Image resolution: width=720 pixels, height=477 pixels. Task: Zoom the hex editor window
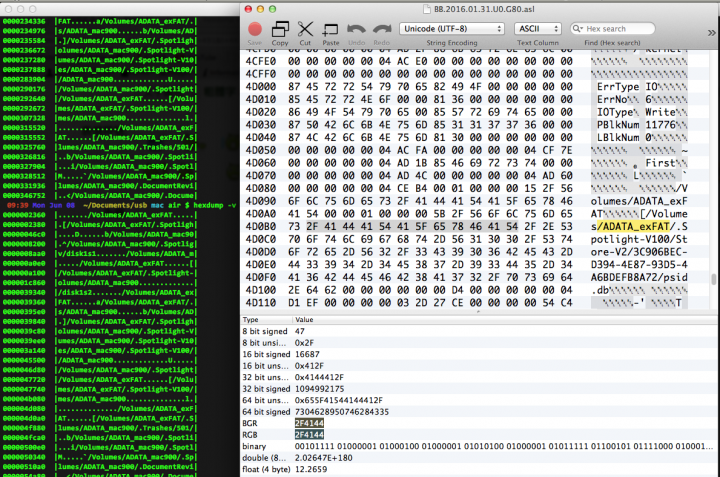coord(272,9)
